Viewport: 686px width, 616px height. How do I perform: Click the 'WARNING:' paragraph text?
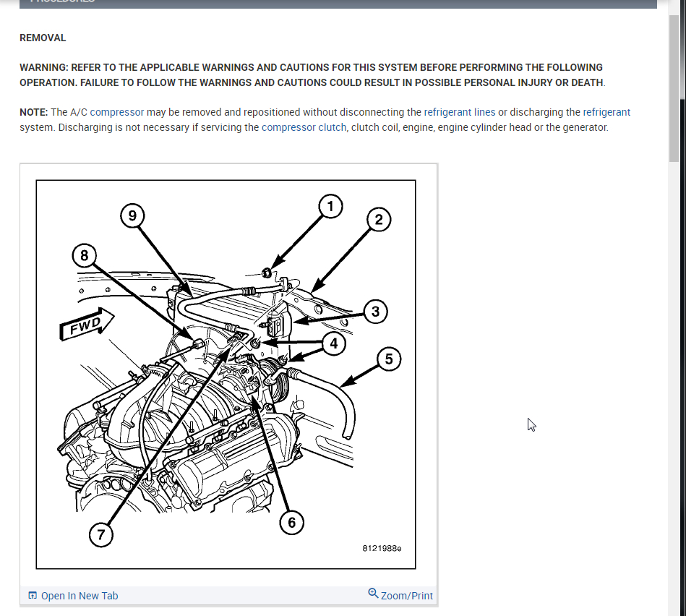[x=312, y=75]
